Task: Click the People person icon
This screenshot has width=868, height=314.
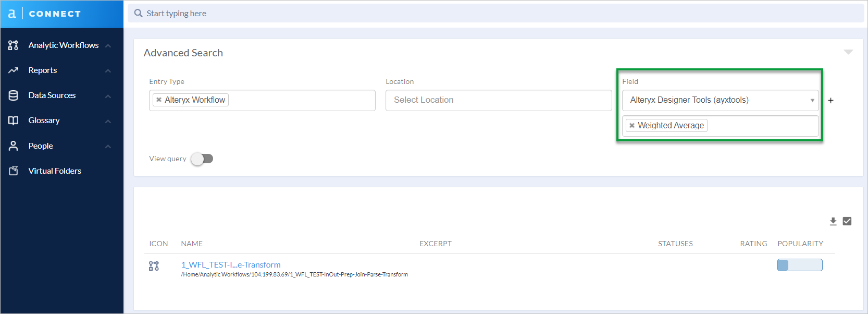Action: tap(14, 146)
